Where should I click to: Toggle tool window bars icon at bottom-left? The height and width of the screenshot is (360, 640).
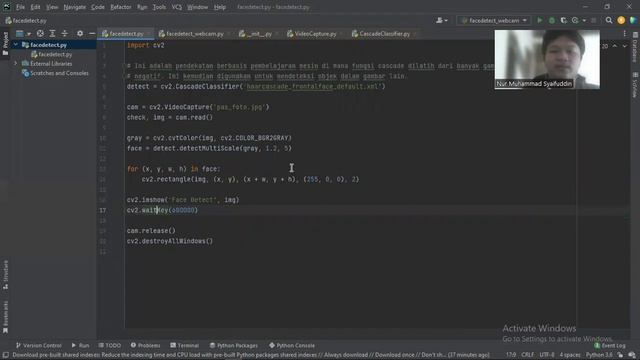(5, 355)
